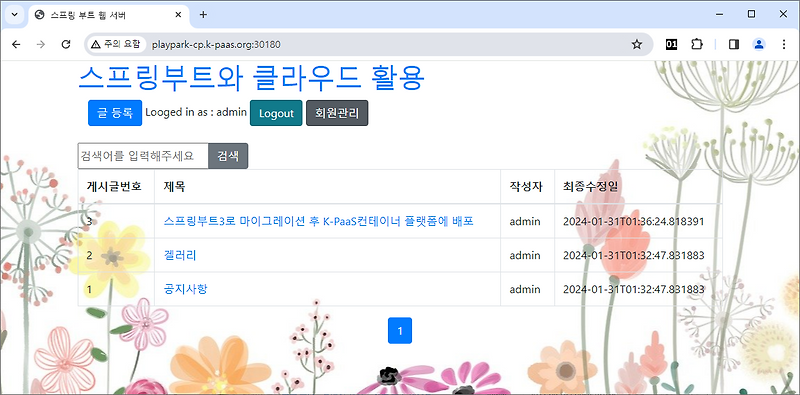The image size is (800, 395).
Task: Click date 2024-01-31T01:36:24.818391
Action: pos(634,221)
